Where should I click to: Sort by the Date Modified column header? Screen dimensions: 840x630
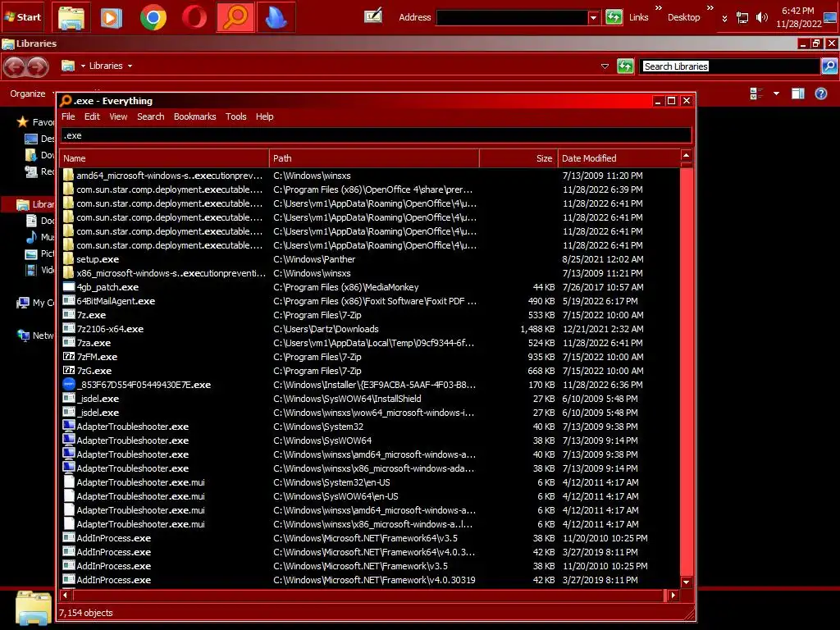pos(619,158)
